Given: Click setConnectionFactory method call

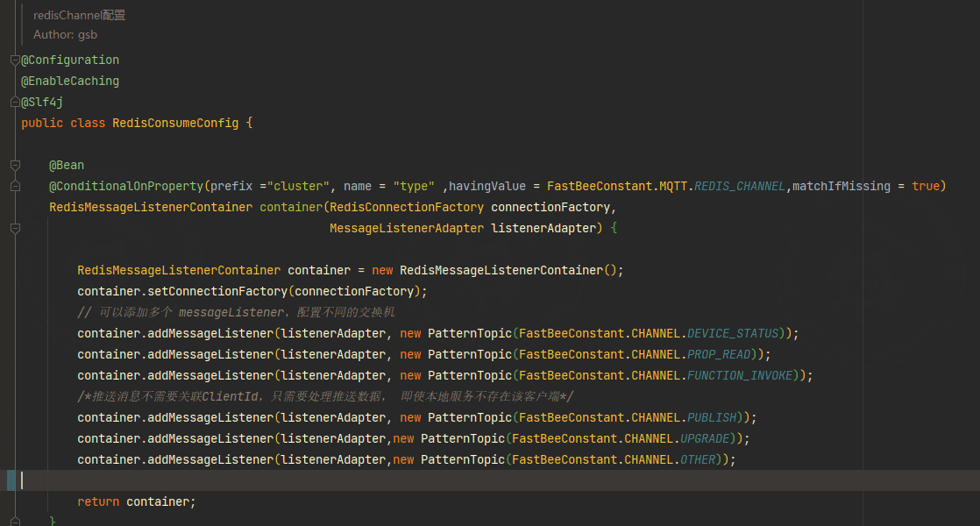Looking at the screenshot, I should (217, 291).
